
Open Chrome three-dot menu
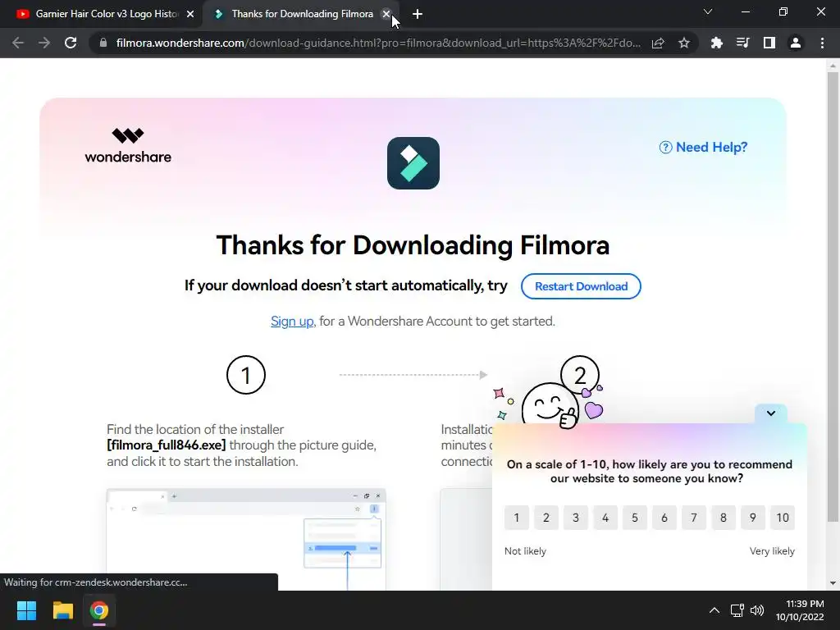tap(822, 43)
